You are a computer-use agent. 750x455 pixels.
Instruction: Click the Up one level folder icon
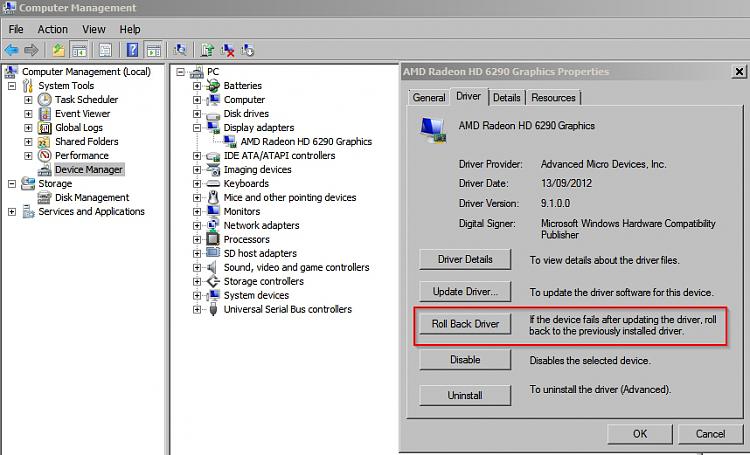click(58, 50)
